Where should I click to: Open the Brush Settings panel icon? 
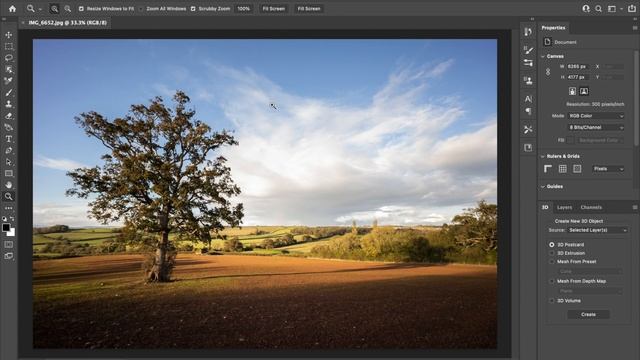click(528, 50)
